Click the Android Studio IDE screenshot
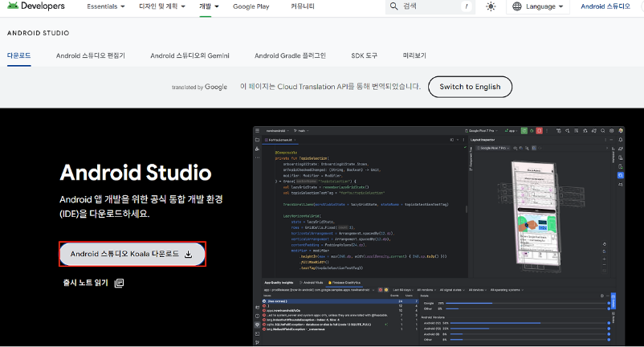This screenshot has width=644, height=347. (438, 235)
